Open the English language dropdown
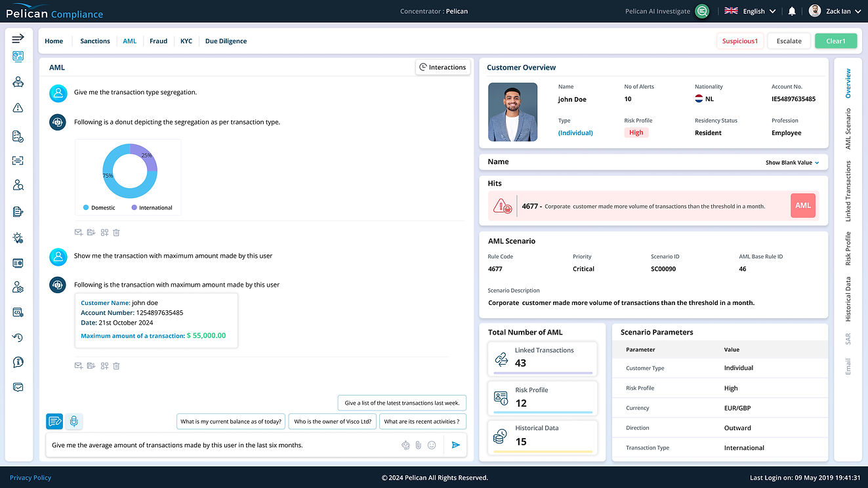868x488 pixels. [750, 11]
